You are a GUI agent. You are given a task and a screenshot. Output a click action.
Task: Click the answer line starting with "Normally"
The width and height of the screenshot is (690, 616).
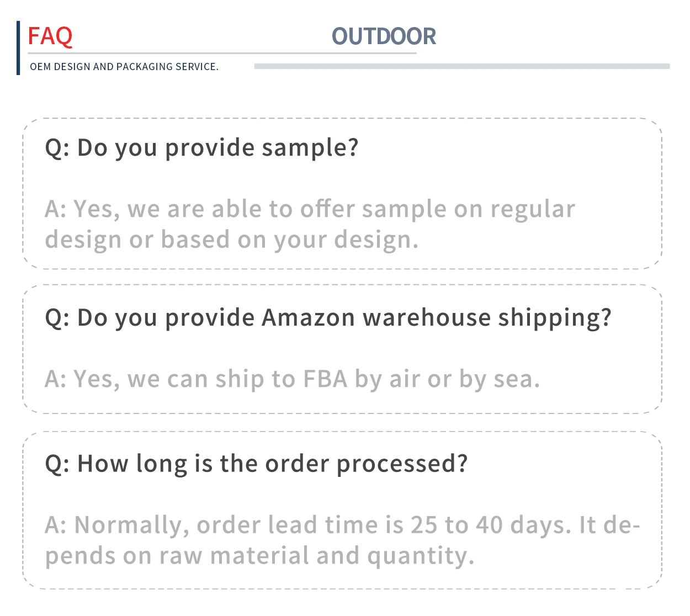point(342,525)
